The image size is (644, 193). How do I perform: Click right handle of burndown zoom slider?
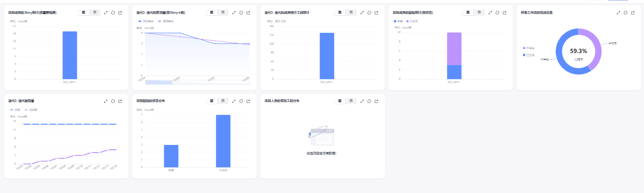[x=171, y=82]
